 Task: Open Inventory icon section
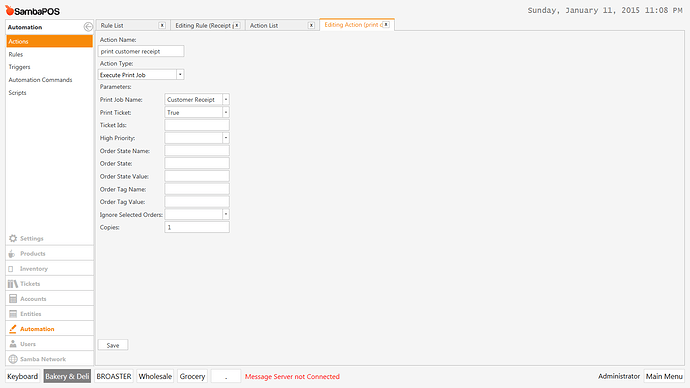[11, 269]
